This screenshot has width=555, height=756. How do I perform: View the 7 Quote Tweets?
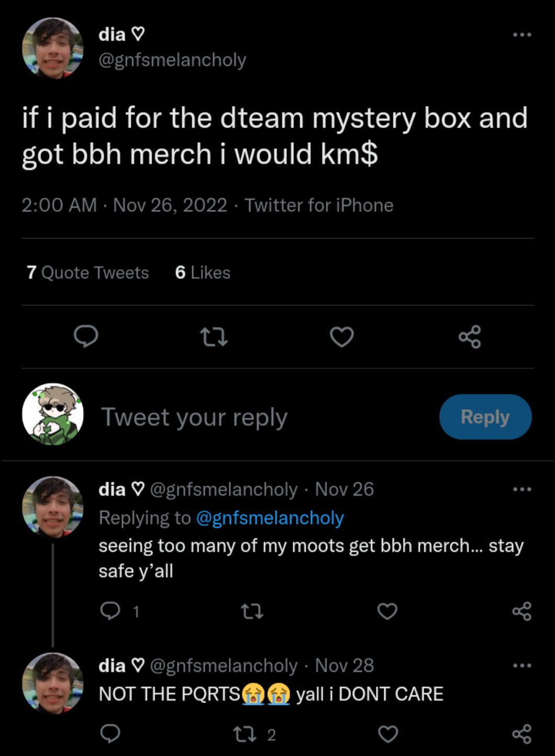[88, 273]
